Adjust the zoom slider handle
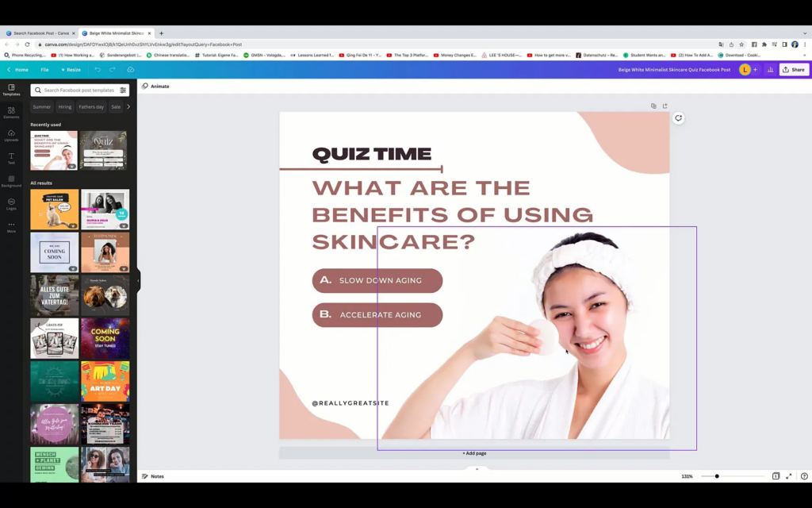The height and width of the screenshot is (508, 812). 717,476
